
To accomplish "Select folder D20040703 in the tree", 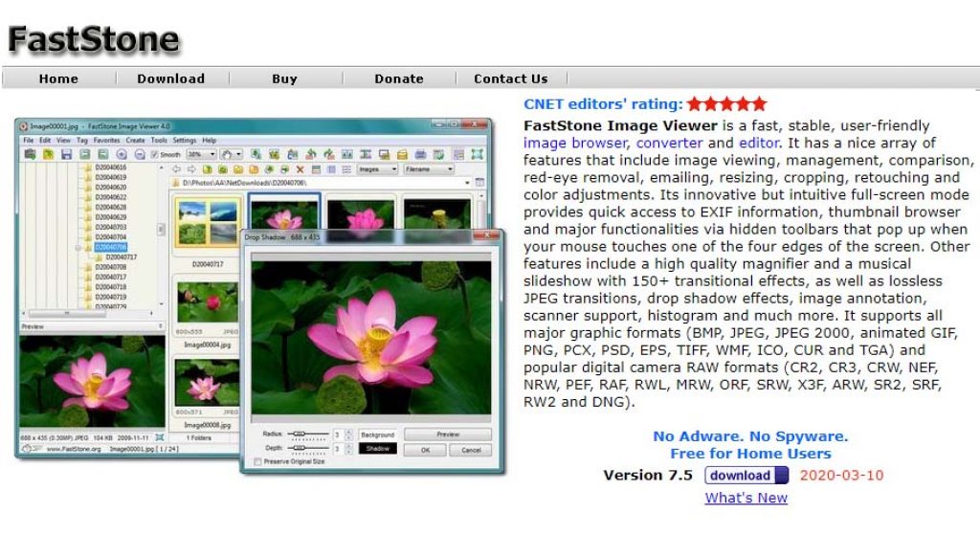I will tap(111, 228).
